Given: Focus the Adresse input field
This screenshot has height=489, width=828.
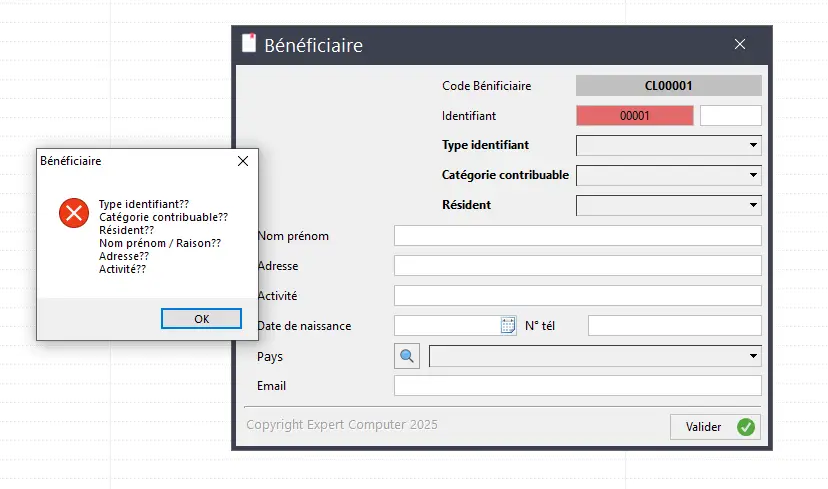Looking at the screenshot, I should tap(577, 266).
